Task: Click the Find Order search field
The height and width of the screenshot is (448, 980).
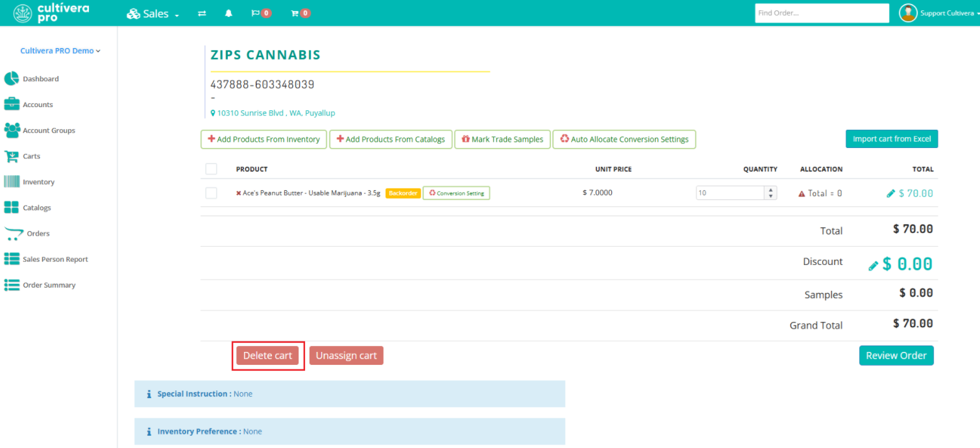Action: pos(822,13)
